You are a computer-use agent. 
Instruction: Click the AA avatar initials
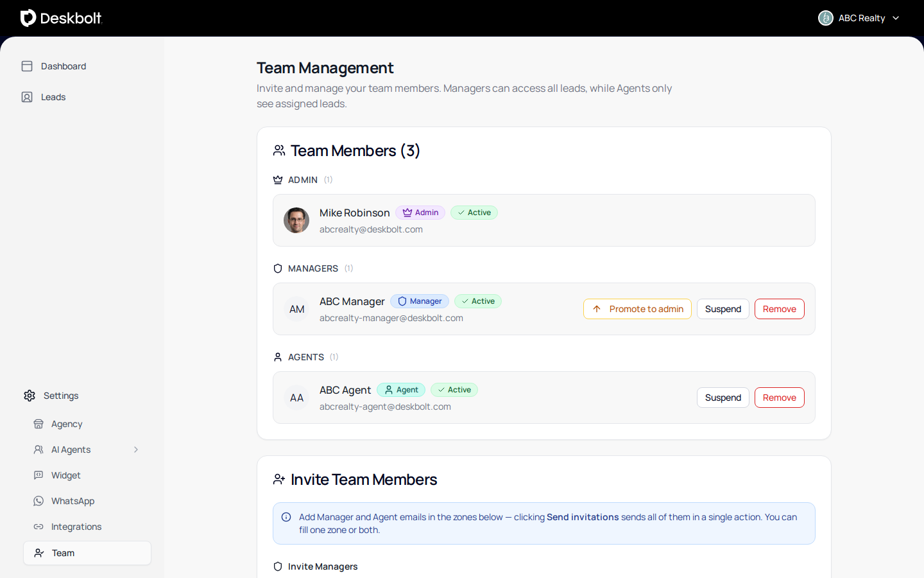(296, 398)
